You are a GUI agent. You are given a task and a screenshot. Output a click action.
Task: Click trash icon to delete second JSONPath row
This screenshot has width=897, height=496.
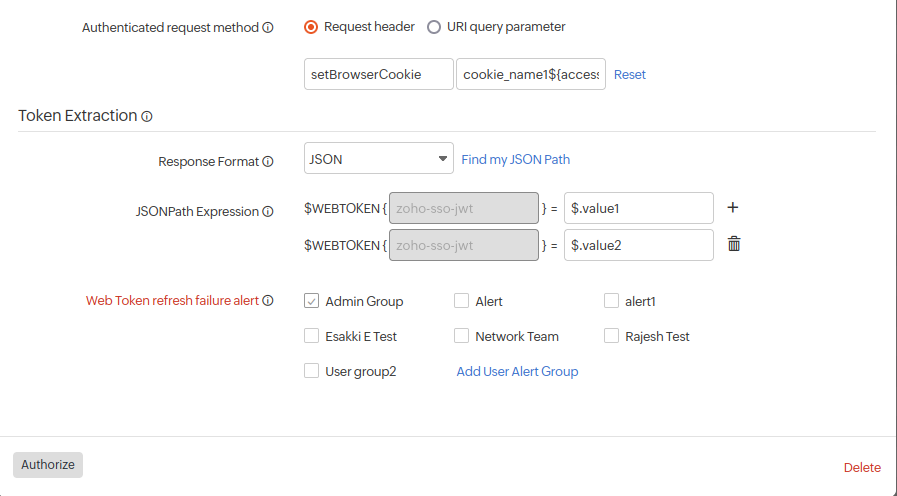tap(734, 244)
